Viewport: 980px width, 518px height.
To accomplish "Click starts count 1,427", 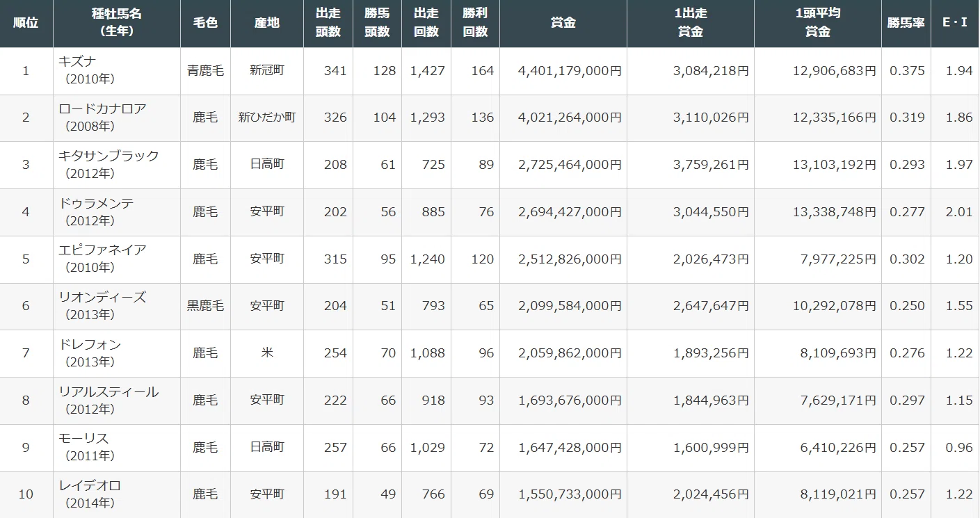I will click(427, 71).
